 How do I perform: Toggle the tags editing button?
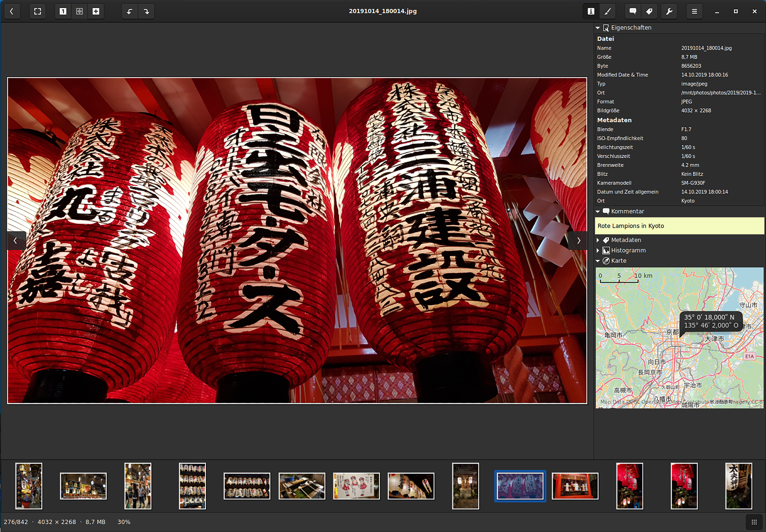coord(649,11)
